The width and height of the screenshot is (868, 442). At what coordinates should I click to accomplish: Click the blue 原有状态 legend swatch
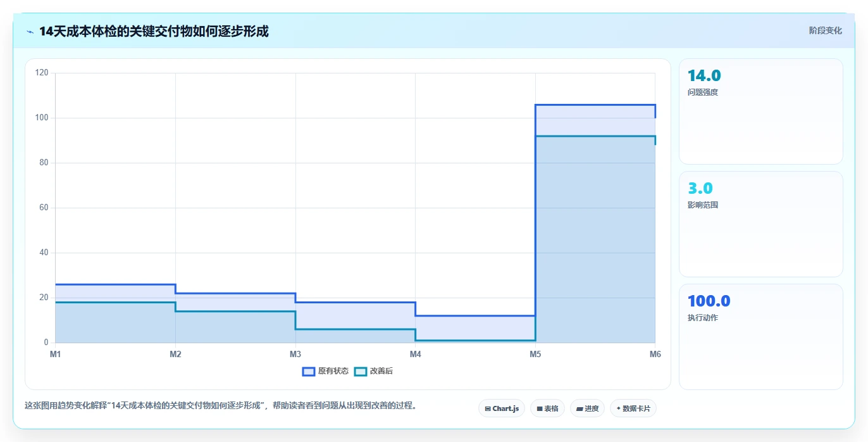pos(309,371)
